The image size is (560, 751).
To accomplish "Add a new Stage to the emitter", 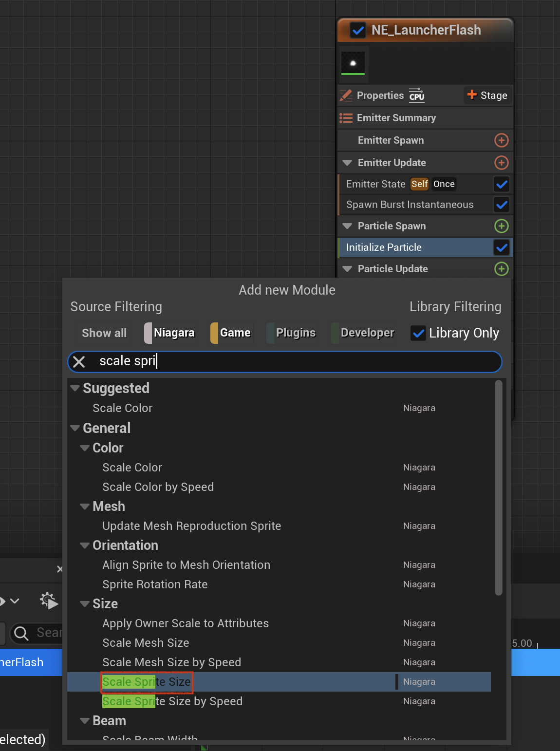I will click(487, 95).
